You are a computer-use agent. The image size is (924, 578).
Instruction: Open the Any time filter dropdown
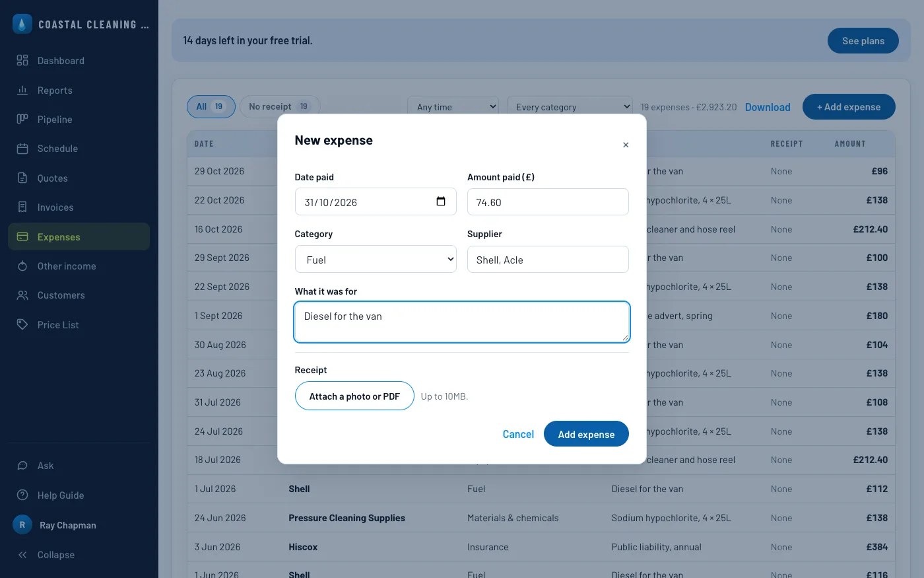tap(453, 107)
